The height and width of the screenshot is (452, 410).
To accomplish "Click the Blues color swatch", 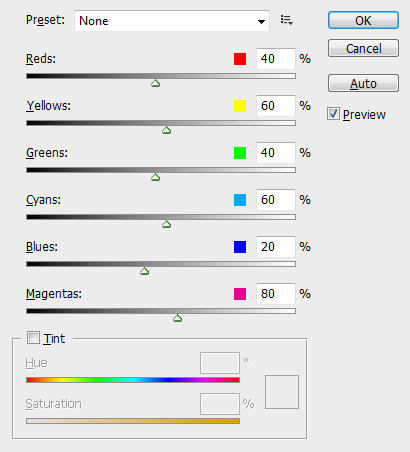I will tap(240, 247).
